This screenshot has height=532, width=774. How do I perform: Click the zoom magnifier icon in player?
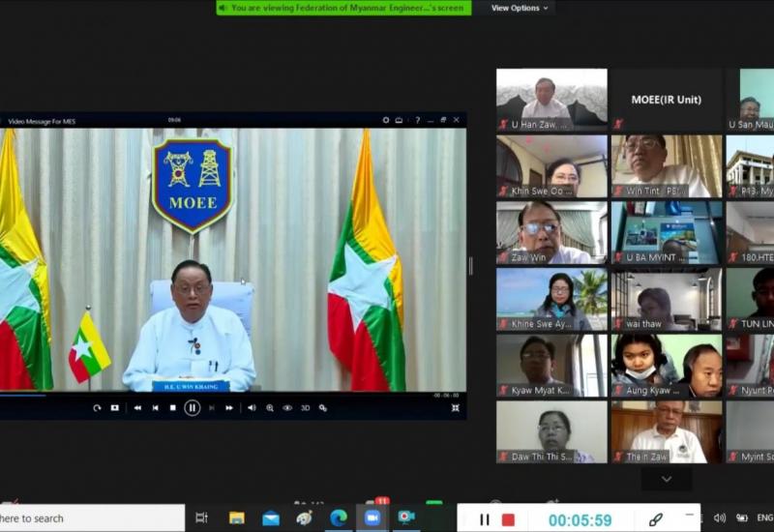[x=270, y=408]
